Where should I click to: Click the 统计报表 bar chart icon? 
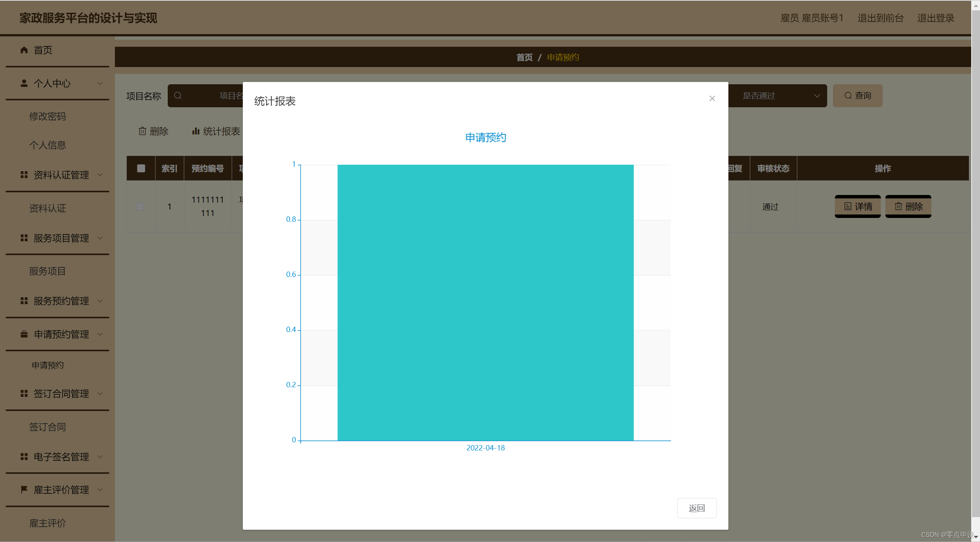click(x=196, y=131)
